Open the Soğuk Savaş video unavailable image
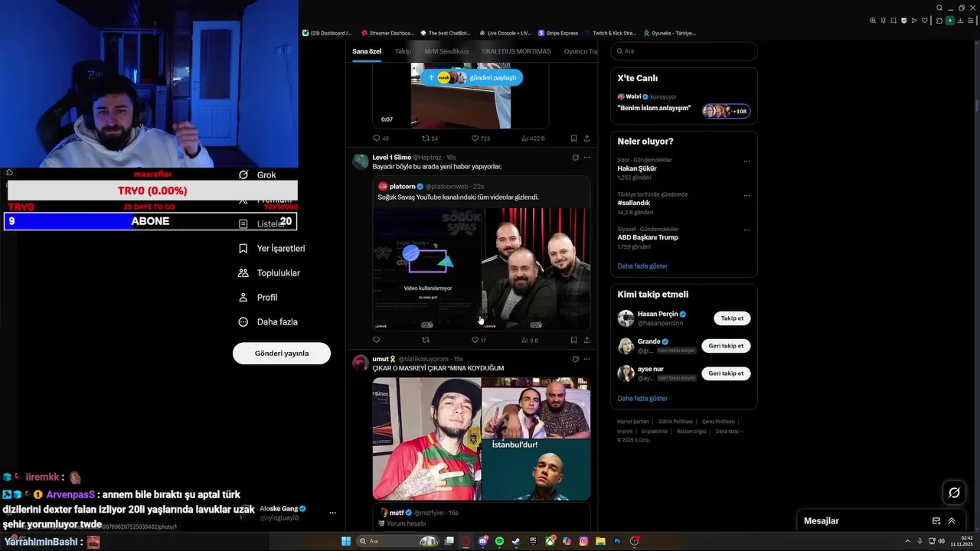Image resolution: width=980 pixels, height=551 pixels. [x=427, y=269]
